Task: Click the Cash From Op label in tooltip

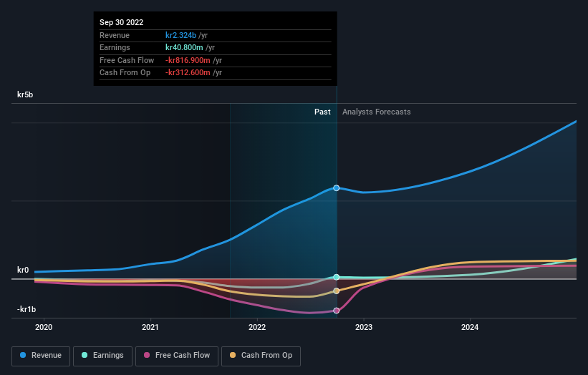Action: [125, 73]
